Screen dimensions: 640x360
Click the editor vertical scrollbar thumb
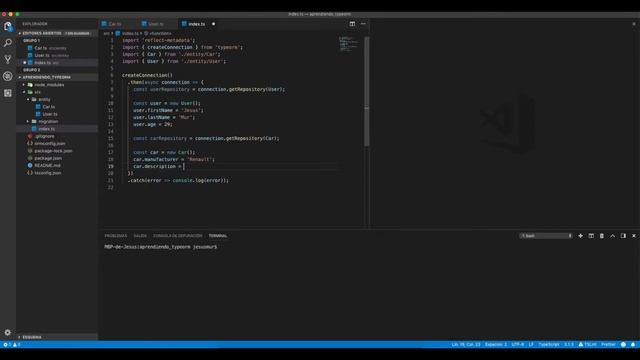point(367,91)
